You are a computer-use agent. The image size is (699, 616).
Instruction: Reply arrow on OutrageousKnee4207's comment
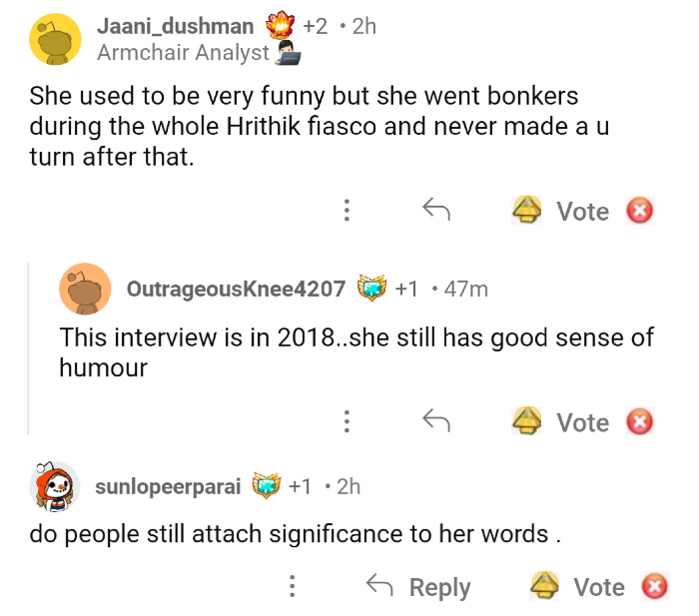tap(435, 422)
